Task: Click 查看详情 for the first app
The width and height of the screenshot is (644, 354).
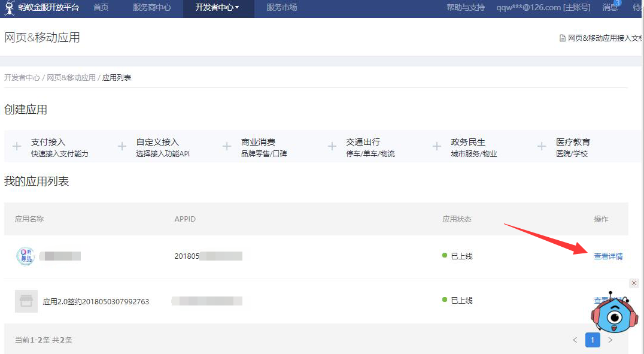Action: point(607,256)
